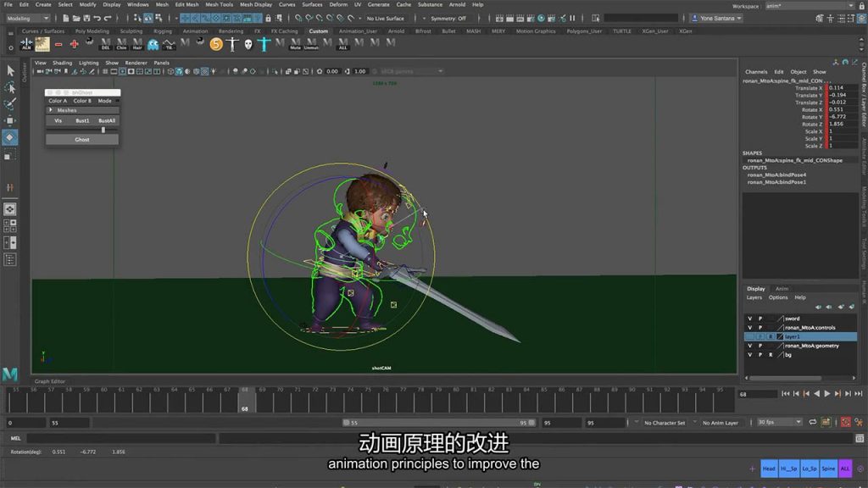
Task: Open the viewport Shading menu
Action: coord(62,63)
